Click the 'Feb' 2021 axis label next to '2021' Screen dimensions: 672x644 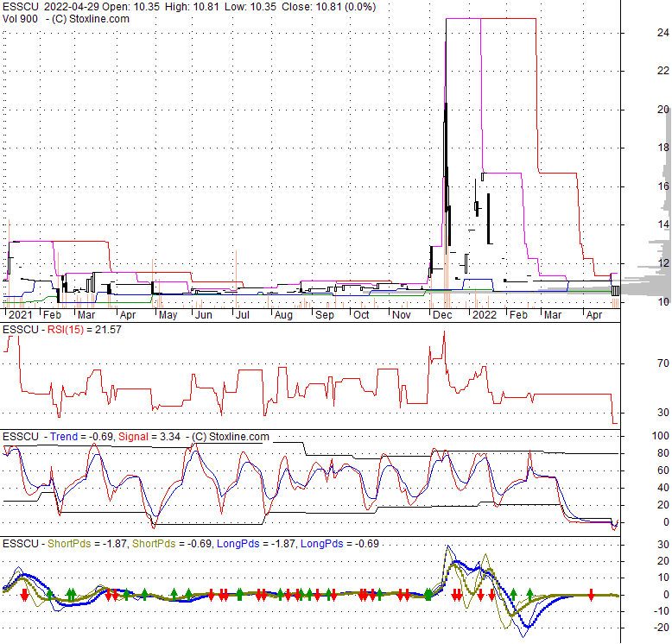coord(53,315)
